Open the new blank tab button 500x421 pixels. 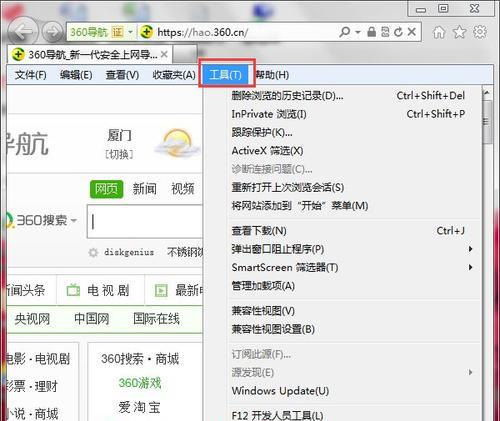(185, 54)
